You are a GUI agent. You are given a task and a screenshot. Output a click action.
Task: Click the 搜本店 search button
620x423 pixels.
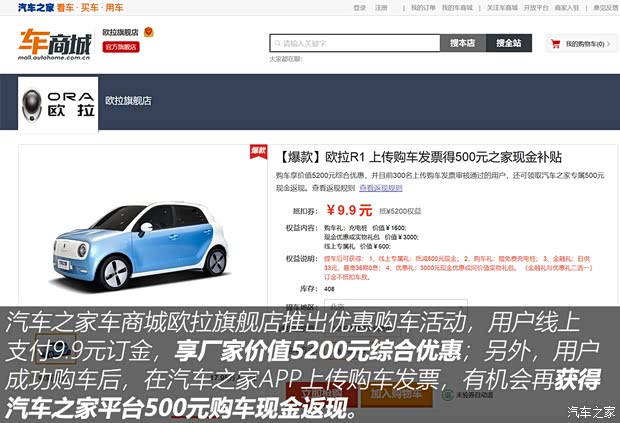pyautogui.click(x=463, y=43)
